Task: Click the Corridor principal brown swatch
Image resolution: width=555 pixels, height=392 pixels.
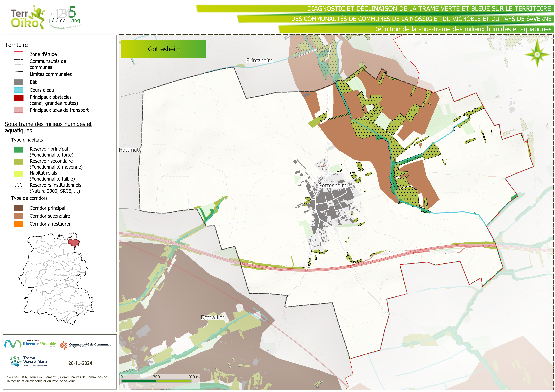Action: pyautogui.click(x=19, y=208)
